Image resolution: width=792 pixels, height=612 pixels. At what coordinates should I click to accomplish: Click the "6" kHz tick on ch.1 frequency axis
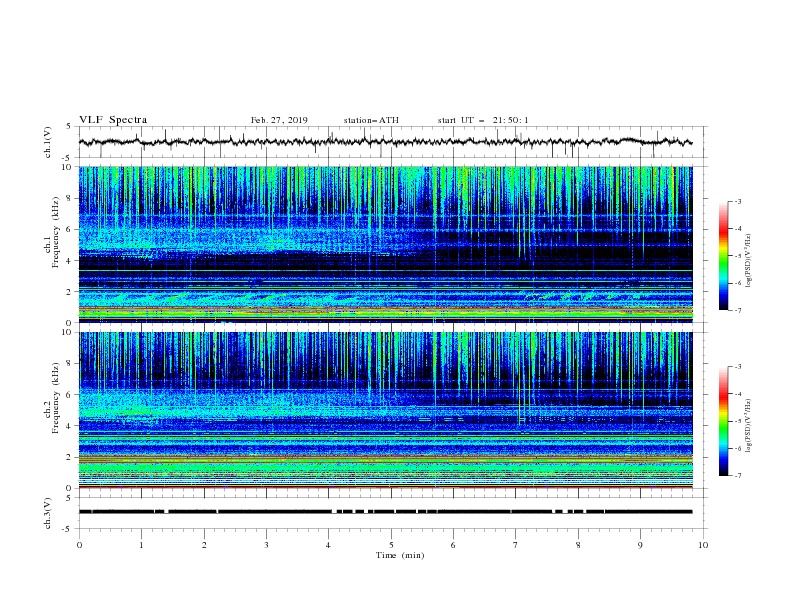click(x=69, y=229)
